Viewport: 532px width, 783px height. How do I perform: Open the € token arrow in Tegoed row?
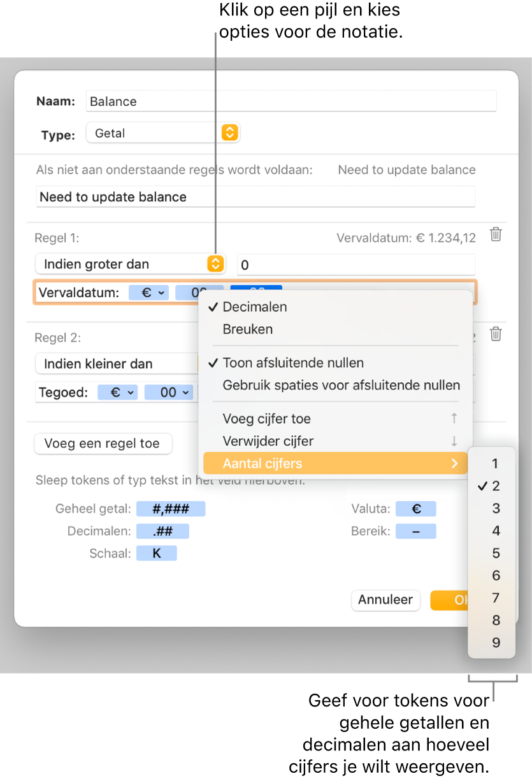(131, 392)
